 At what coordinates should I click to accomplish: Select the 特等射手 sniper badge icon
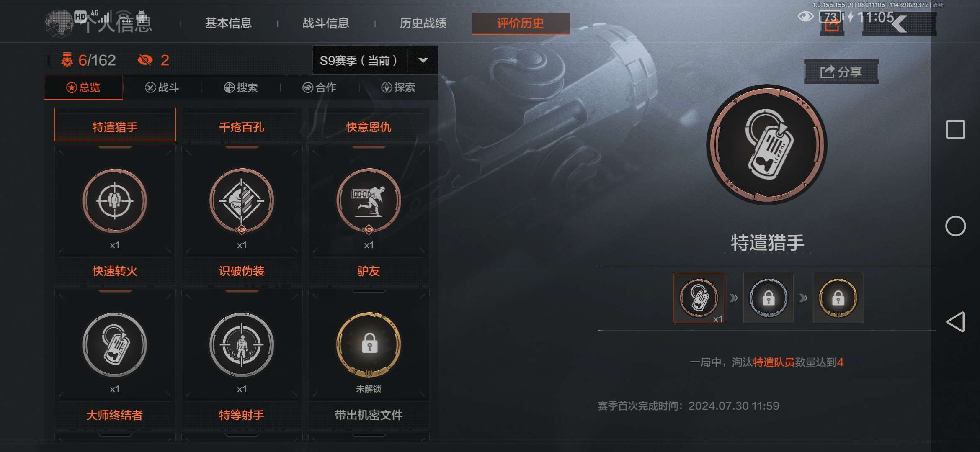(x=242, y=345)
